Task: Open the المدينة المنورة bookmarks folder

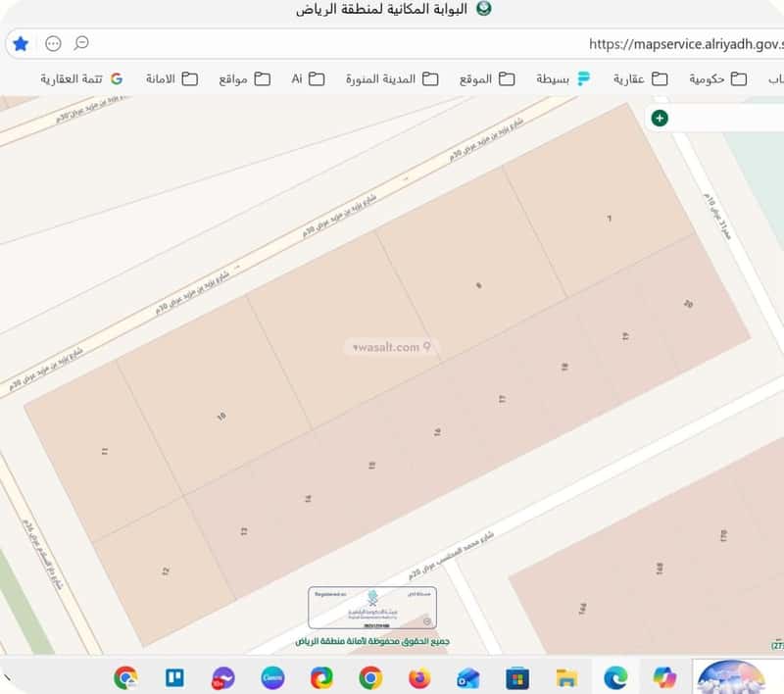Action: pyautogui.click(x=392, y=78)
